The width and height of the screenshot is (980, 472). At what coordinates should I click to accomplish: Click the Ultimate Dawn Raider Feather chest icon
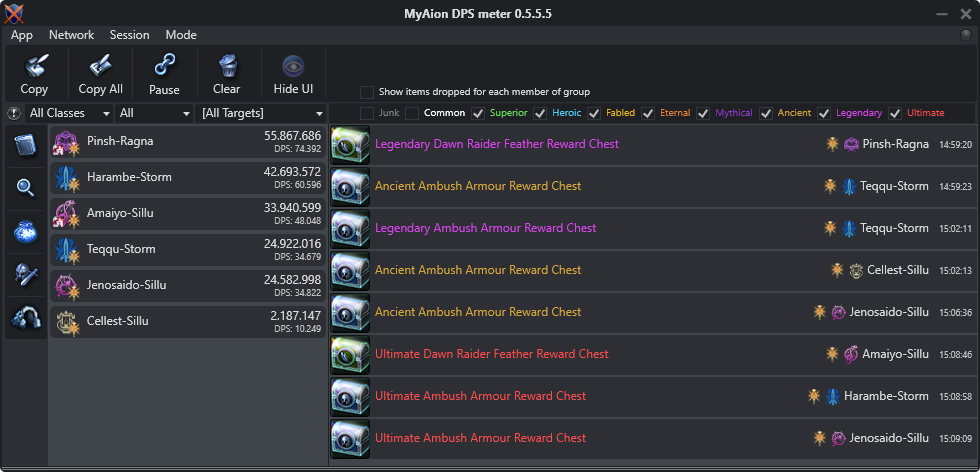350,354
